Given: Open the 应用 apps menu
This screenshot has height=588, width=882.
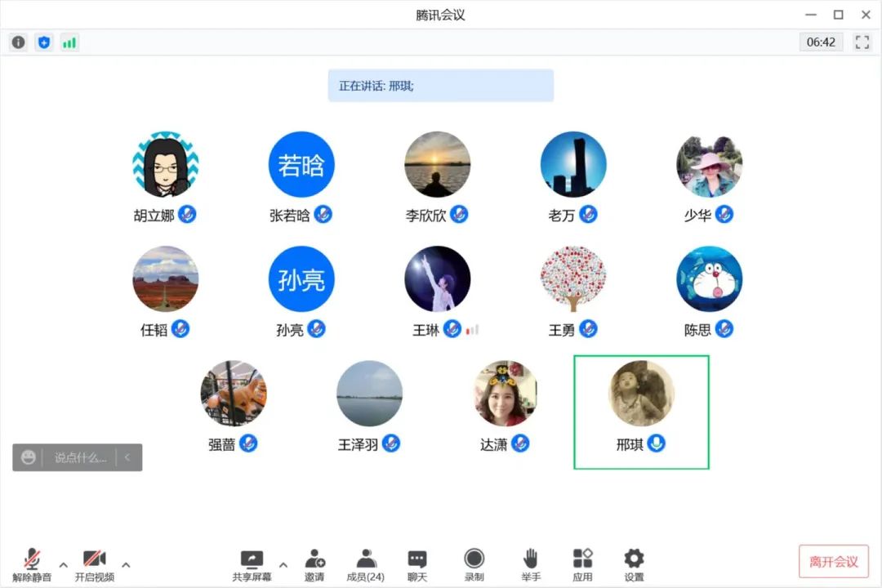Looking at the screenshot, I should 582,565.
